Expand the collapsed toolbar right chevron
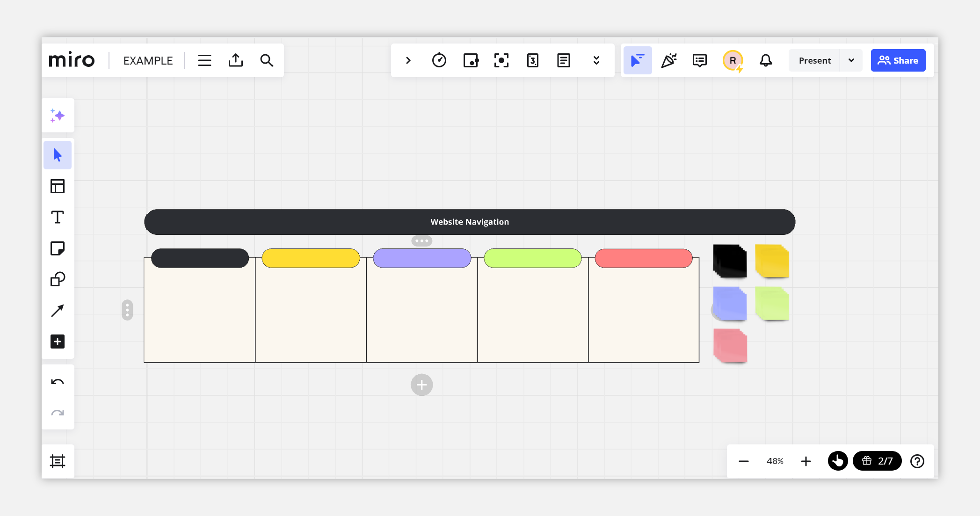Viewport: 980px width, 516px height. 408,60
